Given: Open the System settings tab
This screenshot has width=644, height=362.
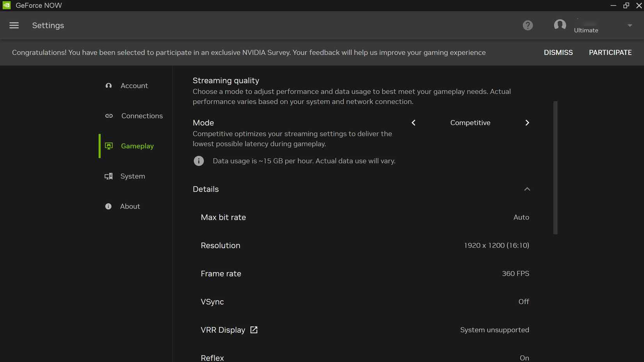Looking at the screenshot, I should coord(133,176).
